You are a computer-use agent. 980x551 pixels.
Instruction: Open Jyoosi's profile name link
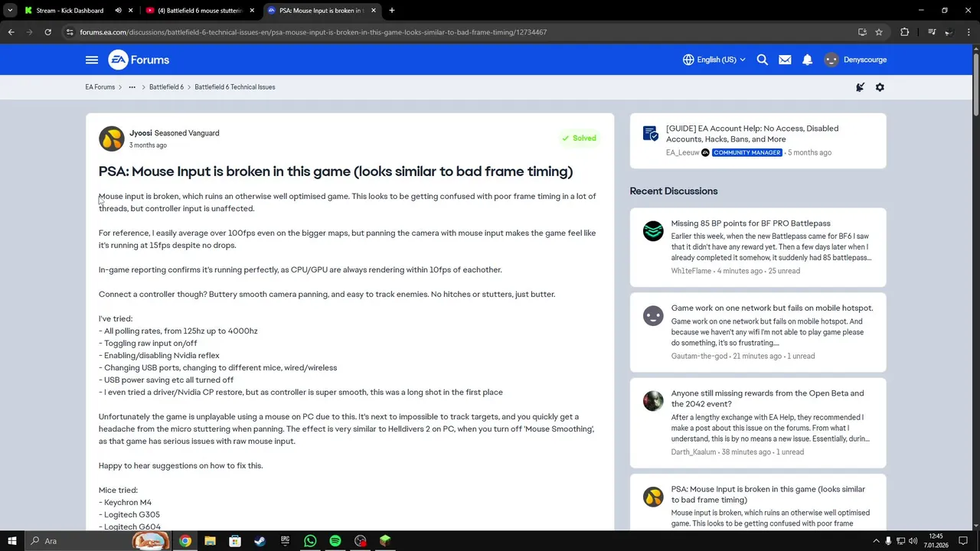coord(141,133)
